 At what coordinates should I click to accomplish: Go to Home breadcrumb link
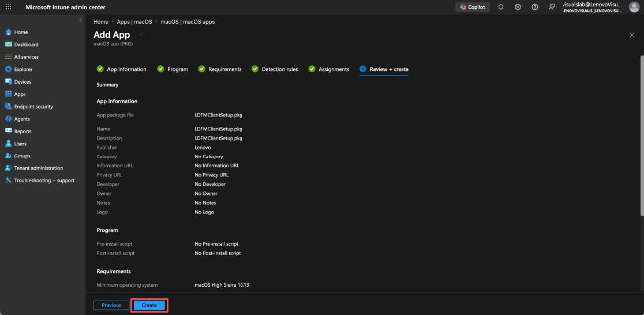pyautogui.click(x=101, y=22)
